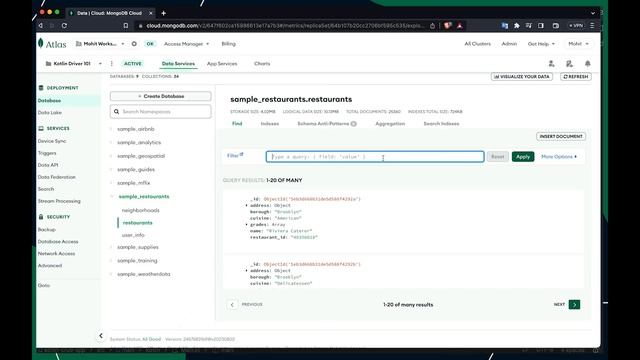Click into the filter query field
The image size is (640, 360).
click(x=375, y=157)
